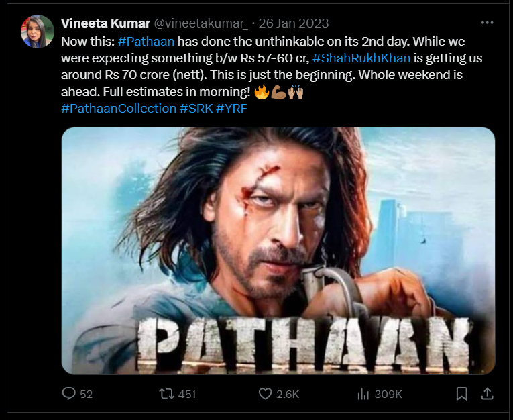Like the tweet with the heart icon
This screenshot has height=420, width=513.
pos(265,394)
